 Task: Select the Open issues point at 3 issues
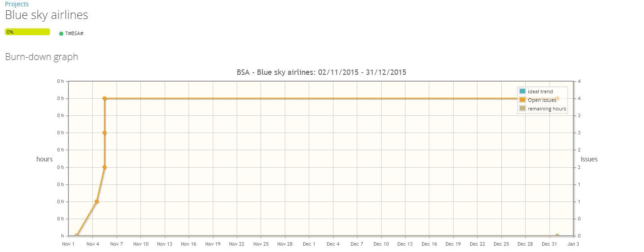click(104, 133)
